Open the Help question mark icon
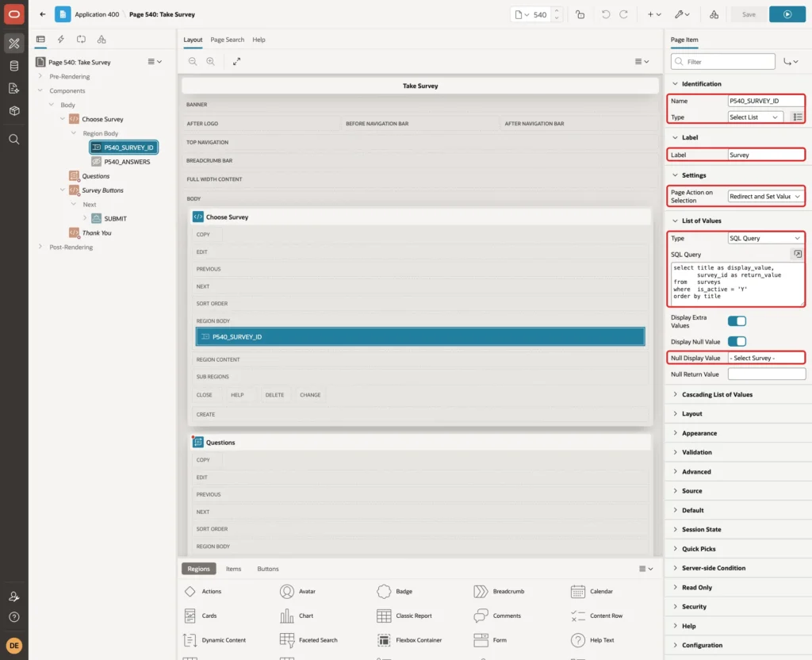Screen dimensions: 812x660 click(14, 616)
